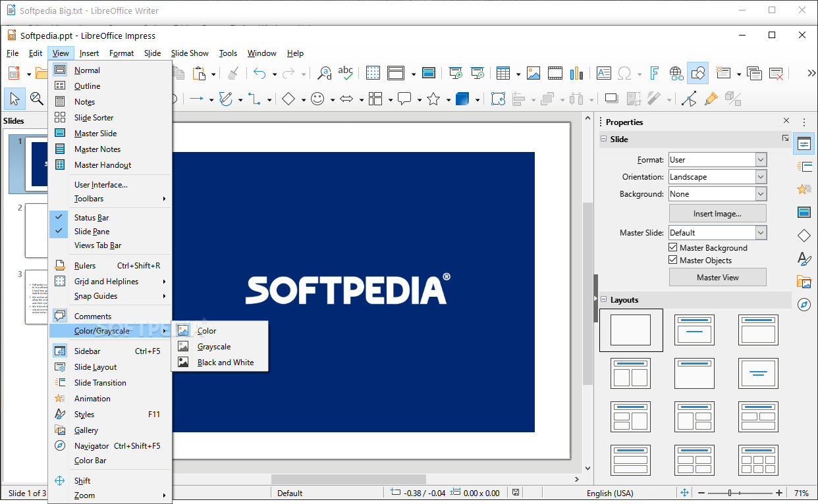Click the Zoom & Pan magnifier tool
Screen dimensions: 818x504
(36, 99)
